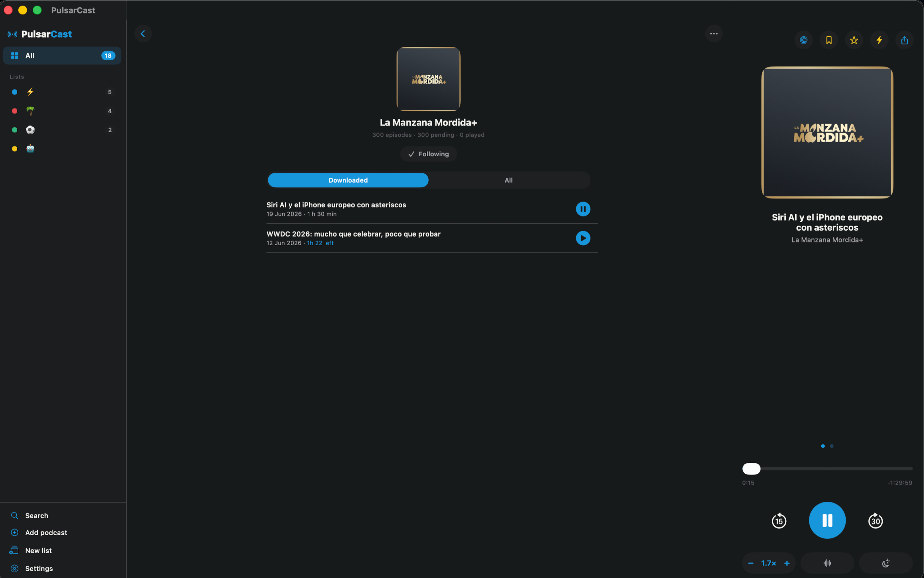Go back with the chevron arrow
This screenshot has height=578, width=924.
tap(143, 34)
